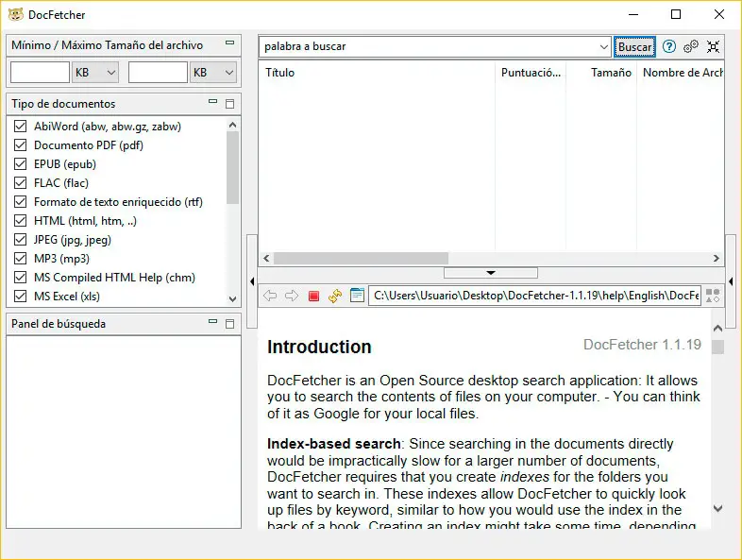Viewport: 742px width, 560px height.
Task: Click the 'Tipo de documentos' panel title
Action: (x=63, y=104)
